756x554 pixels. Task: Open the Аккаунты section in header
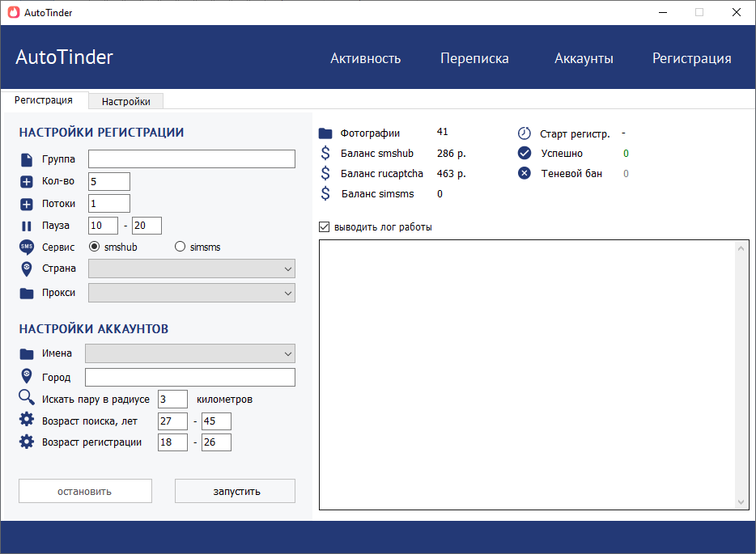coord(584,58)
